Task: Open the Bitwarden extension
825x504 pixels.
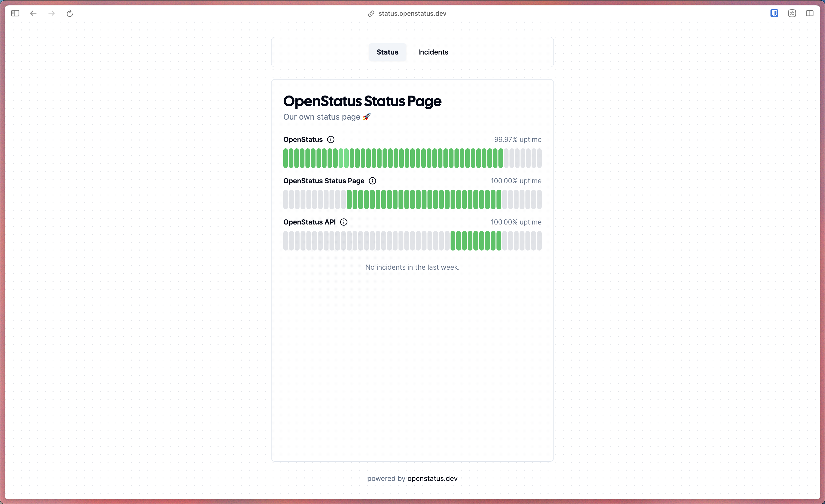Action: (774, 14)
